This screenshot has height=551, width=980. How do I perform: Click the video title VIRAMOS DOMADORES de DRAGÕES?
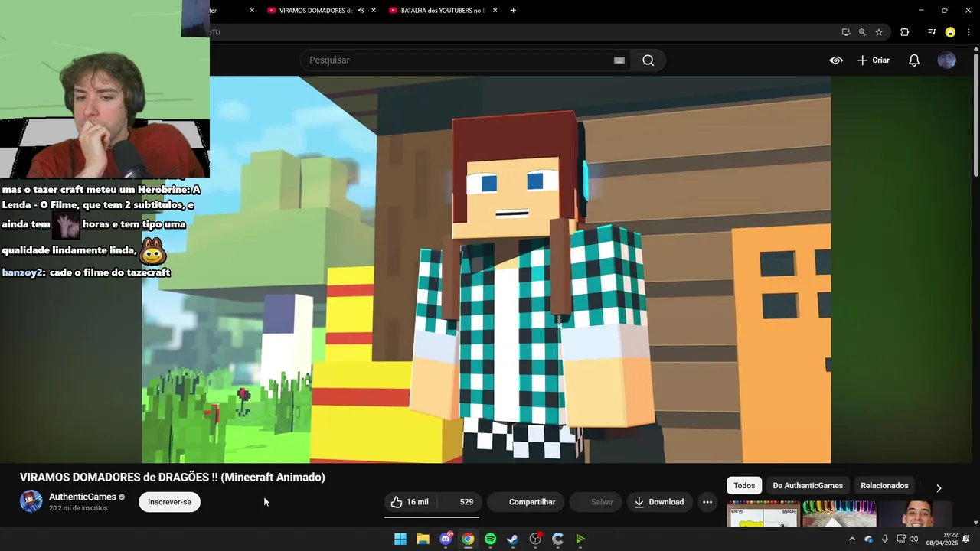tap(172, 477)
